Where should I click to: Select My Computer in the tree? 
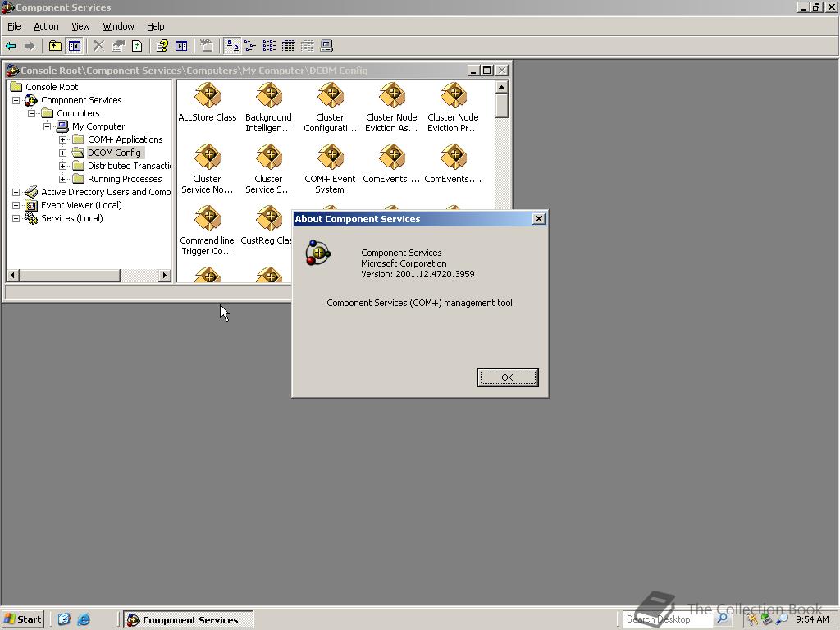tap(98, 126)
